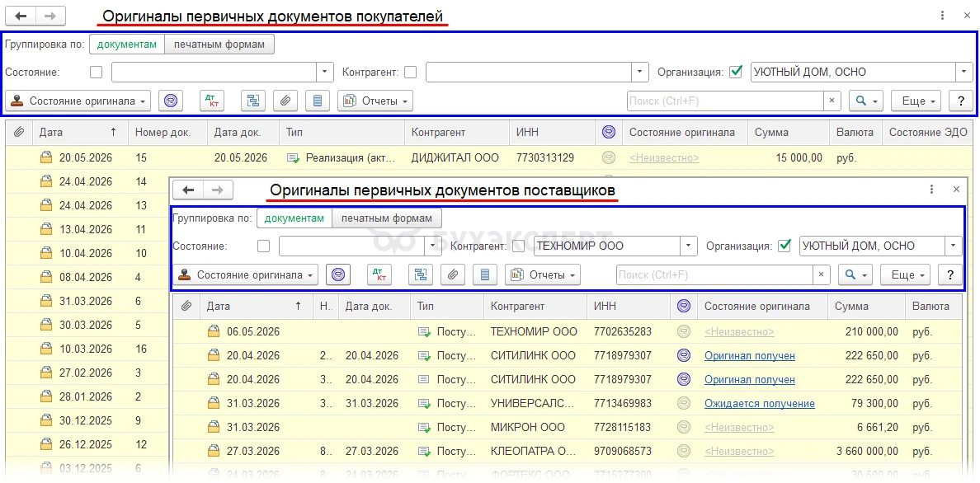Viewport: 980px width, 483px height.
Task: Open help in the buyers window
Action: click(961, 101)
